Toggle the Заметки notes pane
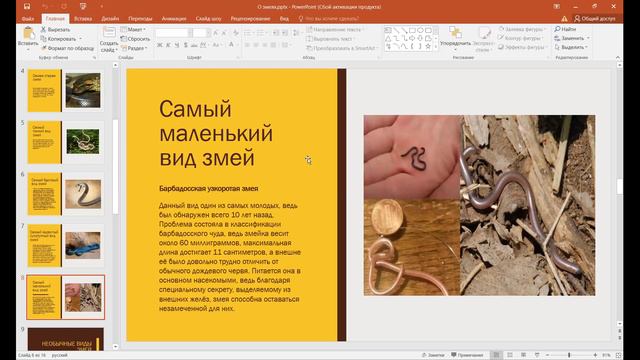Viewport: 640px width, 360px height. click(433, 355)
